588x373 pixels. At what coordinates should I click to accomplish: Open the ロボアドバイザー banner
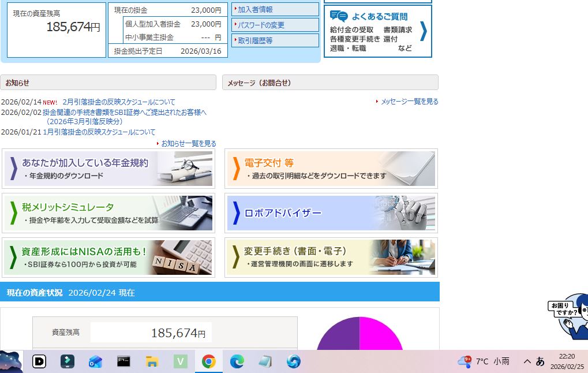tap(331, 213)
